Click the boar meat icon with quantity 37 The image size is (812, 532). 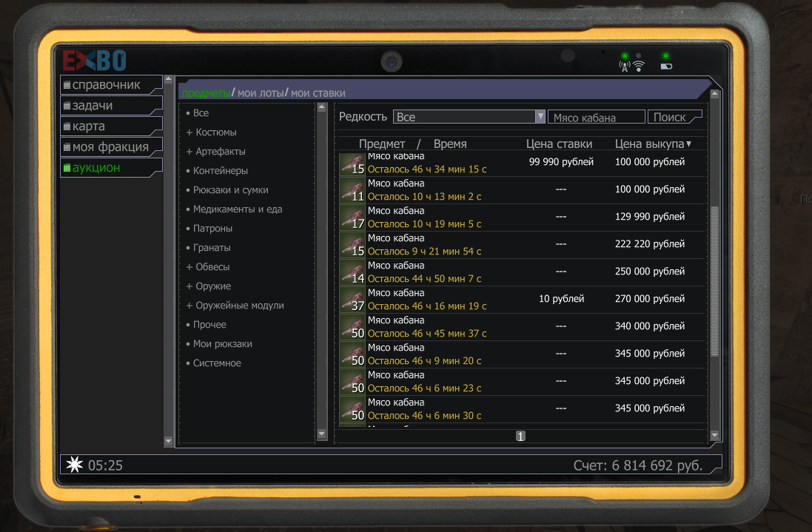coord(352,300)
